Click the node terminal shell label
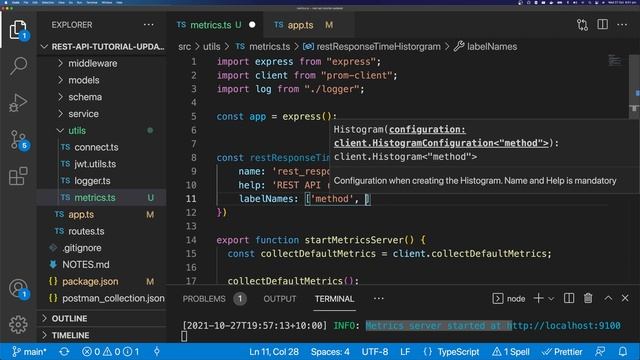 click(516, 299)
